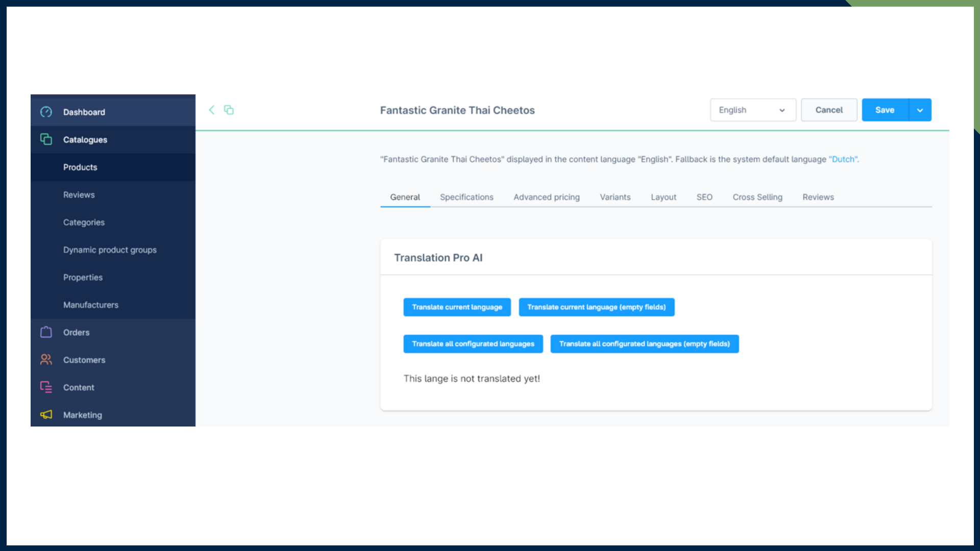Screen dimensions: 980x551
Task: Click the duplicate product icon
Action: pyautogui.click(x=229, y=110)
